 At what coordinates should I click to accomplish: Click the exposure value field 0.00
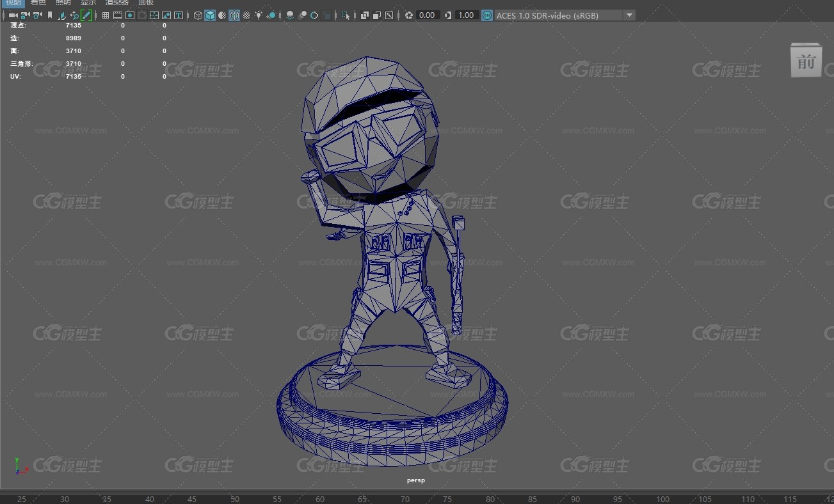tap(428, 15)
